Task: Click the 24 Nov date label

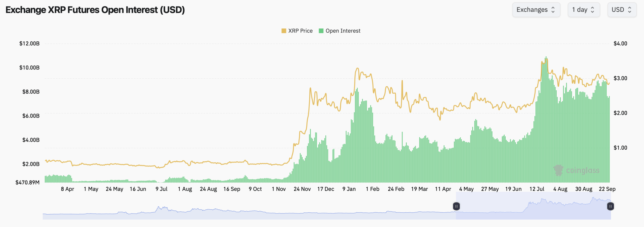Action: point(302,189)
